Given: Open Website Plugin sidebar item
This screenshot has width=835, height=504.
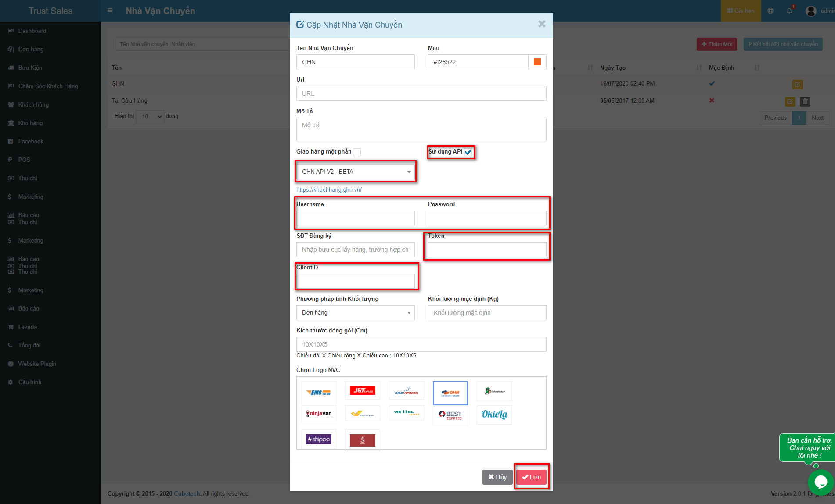Looking at the screenshot, I should pos(37,364).
